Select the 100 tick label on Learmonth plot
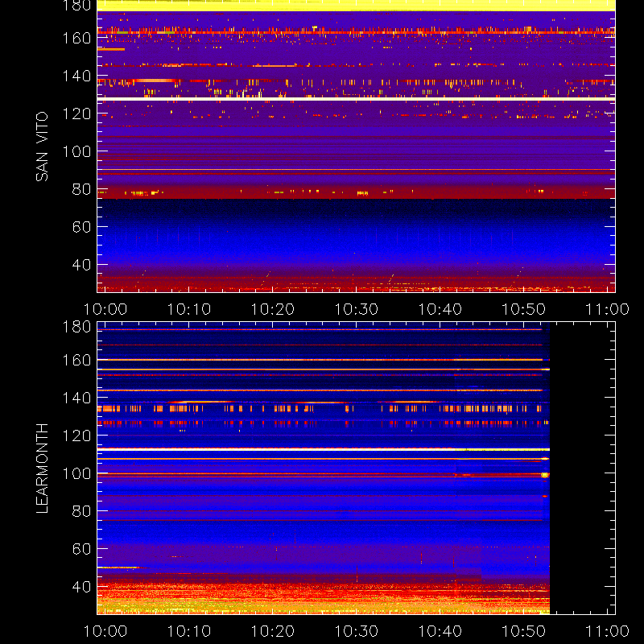This screenshot has width=644, height=644. pos(76,473)
